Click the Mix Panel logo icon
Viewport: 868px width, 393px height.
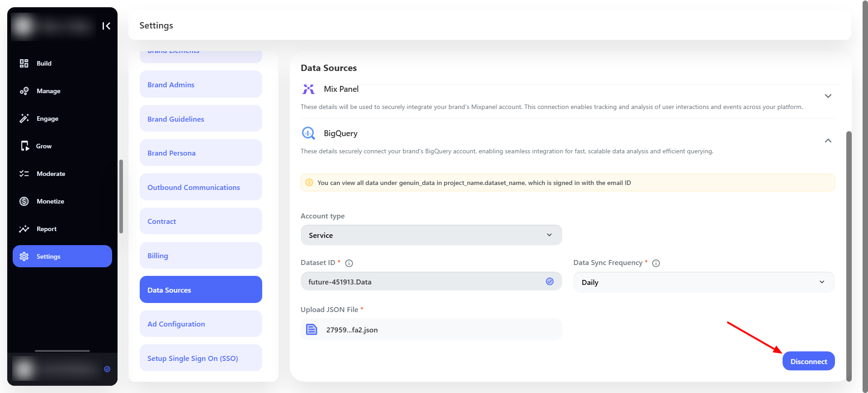pyautogui.click(x=308, y=89)
